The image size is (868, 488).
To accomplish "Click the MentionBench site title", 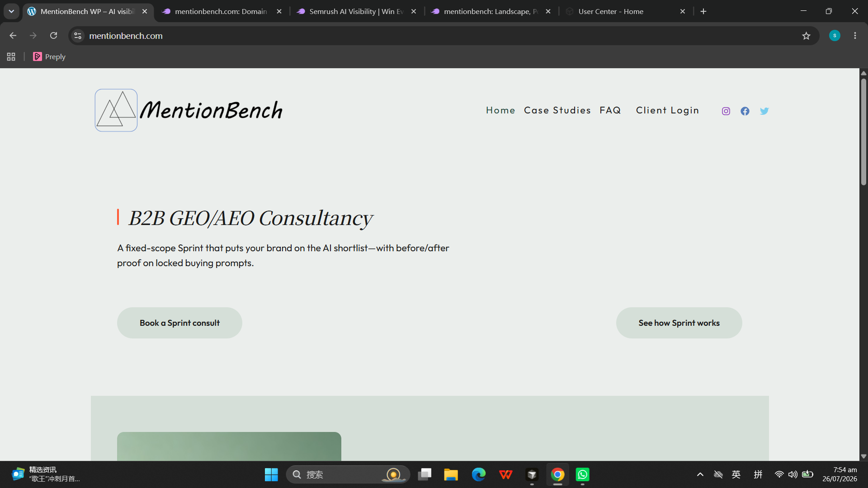I will coord(211,110).
